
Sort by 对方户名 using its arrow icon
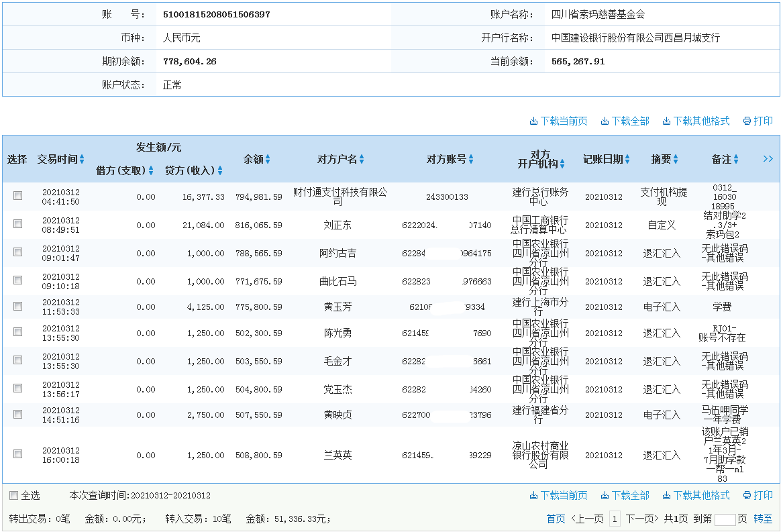(362, 160)
